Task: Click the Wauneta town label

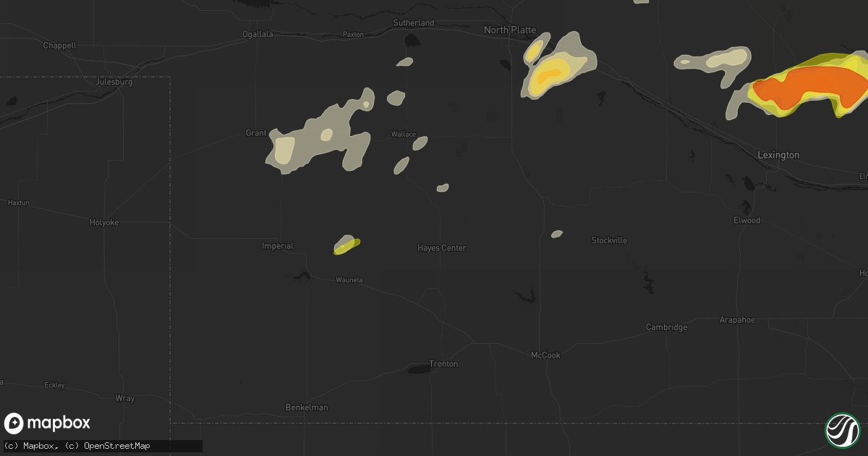Action: pyautogui.click(x=349, y=279)
